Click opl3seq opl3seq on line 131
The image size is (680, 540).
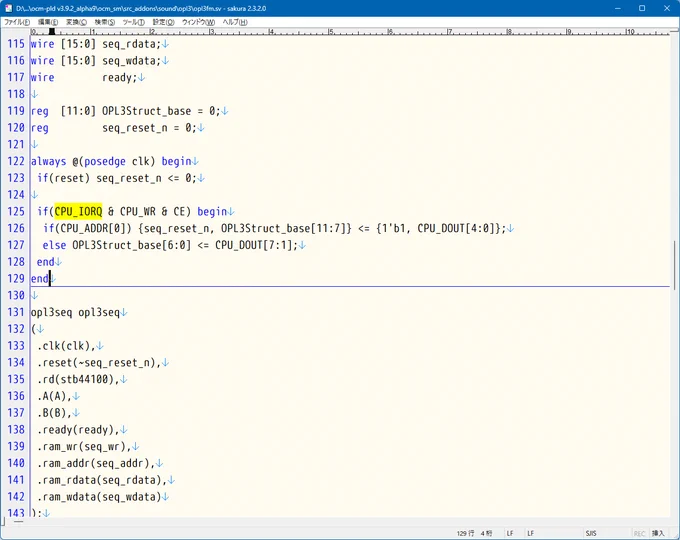[x=75, y=312]
